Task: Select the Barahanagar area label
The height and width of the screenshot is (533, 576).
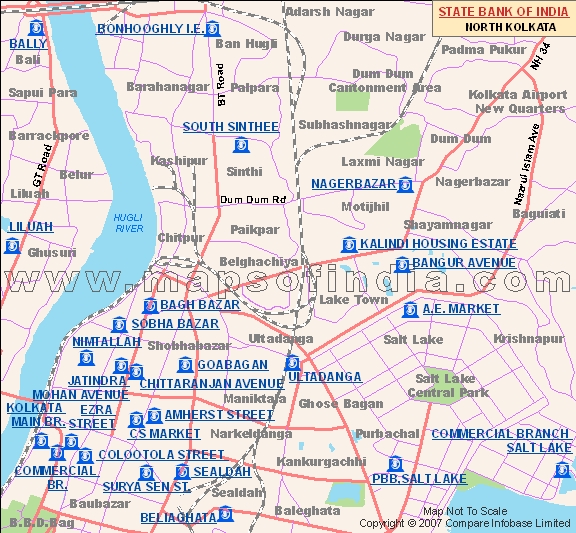Action: [168, 87]
